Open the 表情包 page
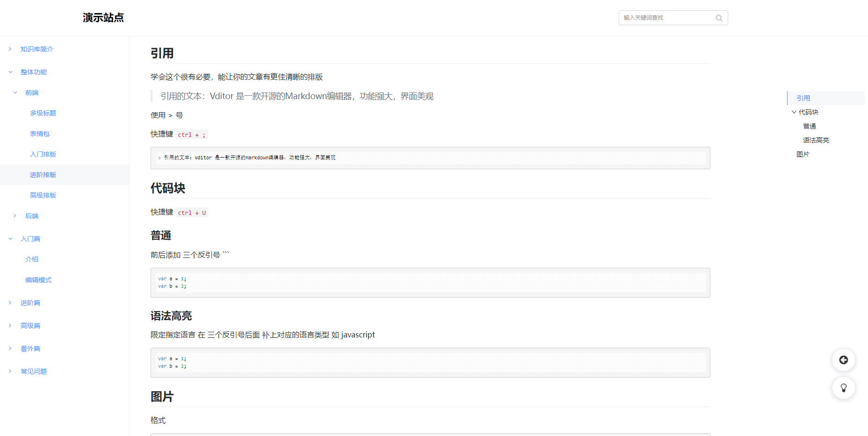Screen dimensions: 868x436 pyautogui.click(x=40, y=134)
